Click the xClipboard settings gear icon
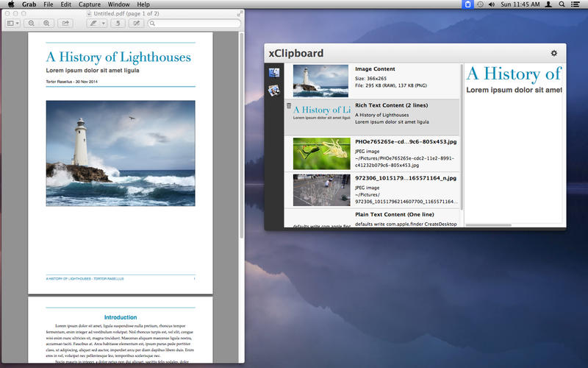588x368 pixels. [553, 53]
